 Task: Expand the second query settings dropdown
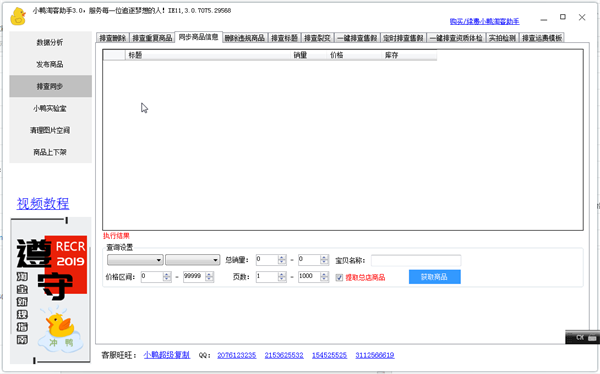coord(192,260)
